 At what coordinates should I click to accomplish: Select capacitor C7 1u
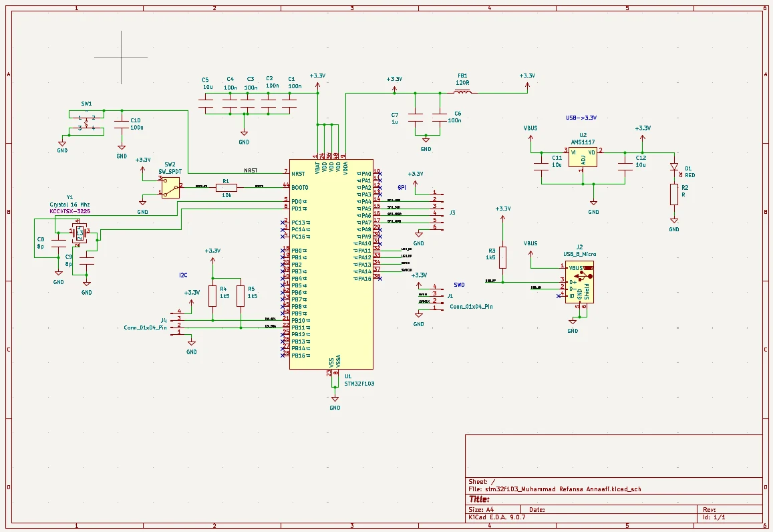tap(416, 118)
